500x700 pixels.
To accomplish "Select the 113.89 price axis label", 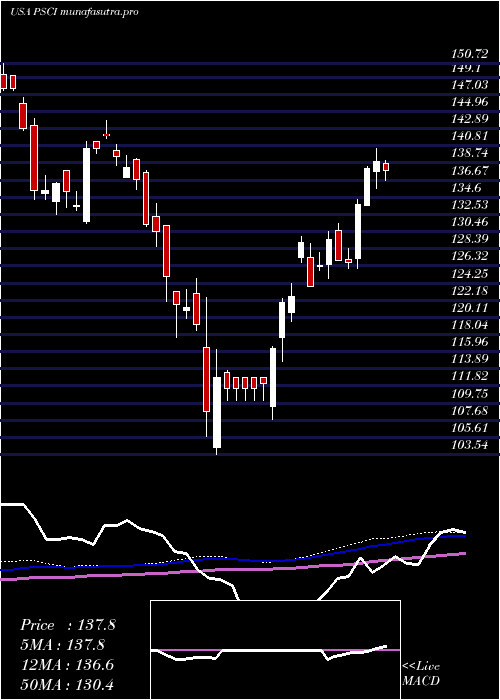I will coord(469,359).
